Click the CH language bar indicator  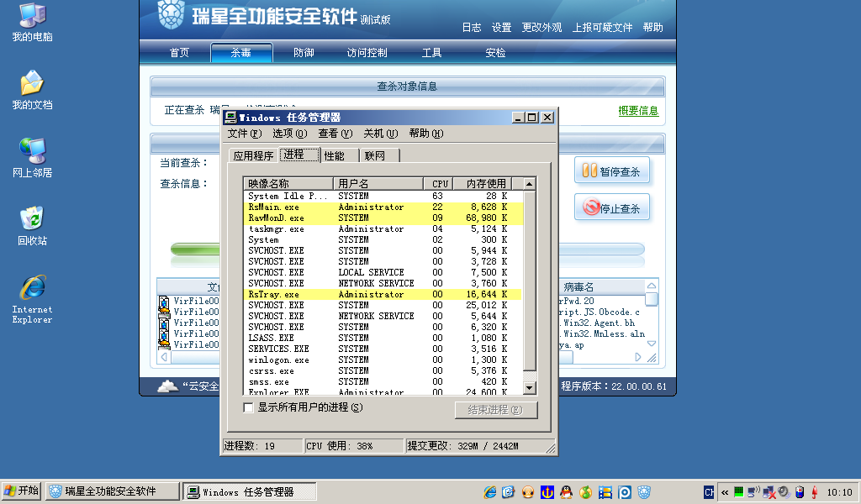tap(709, 492)
